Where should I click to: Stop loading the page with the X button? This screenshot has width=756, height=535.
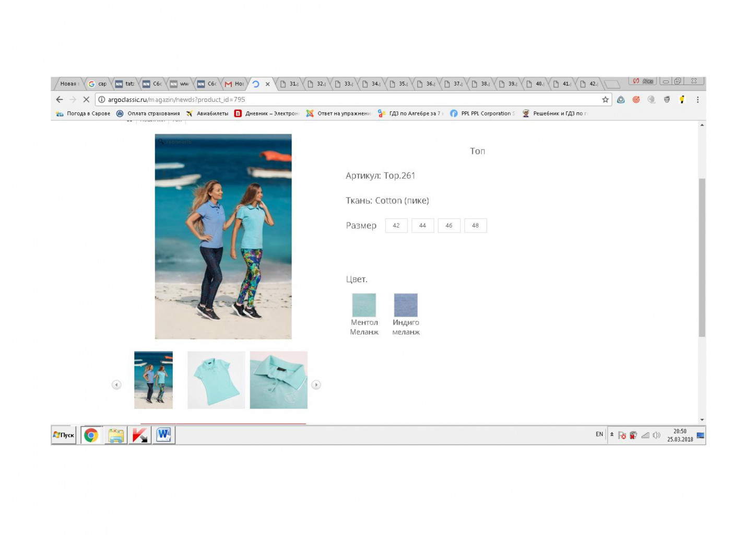87,99
